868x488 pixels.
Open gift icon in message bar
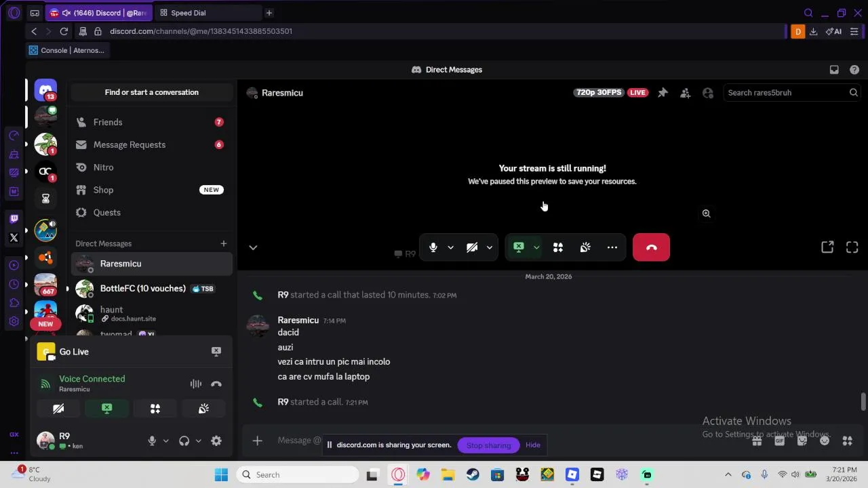pyautogui.click(x=757, y=441)
